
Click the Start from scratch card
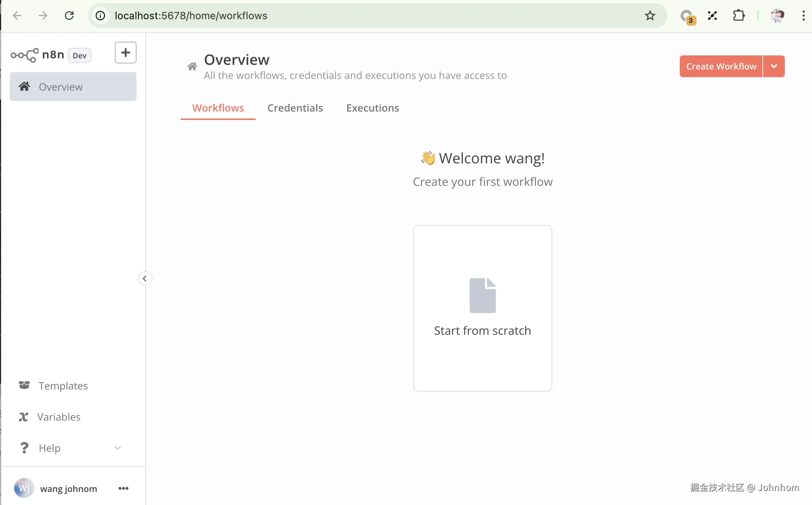click(x=482, y=308)
